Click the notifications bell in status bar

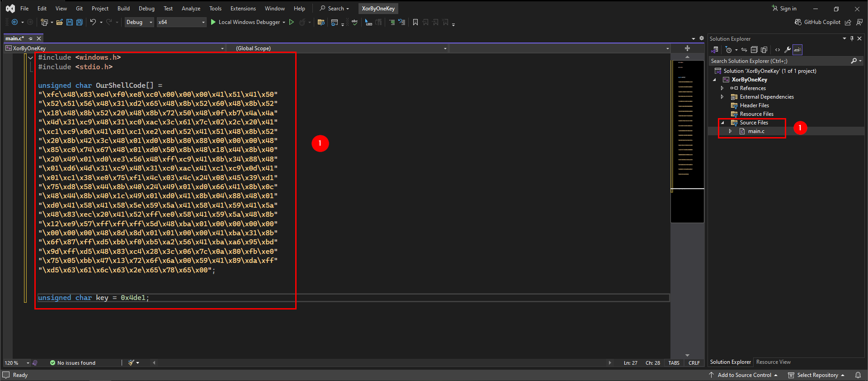(858, 375)
